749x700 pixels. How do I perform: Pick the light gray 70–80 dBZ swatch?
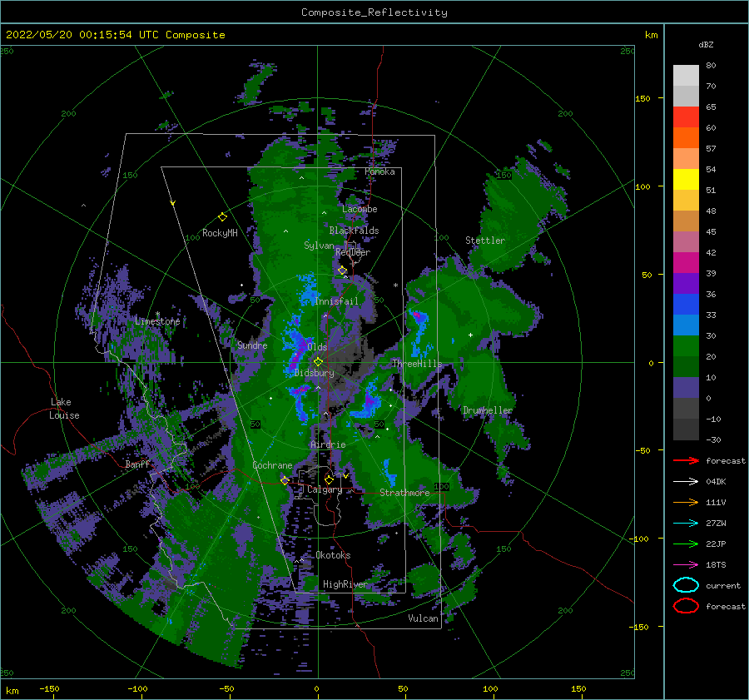coord(686,76)
